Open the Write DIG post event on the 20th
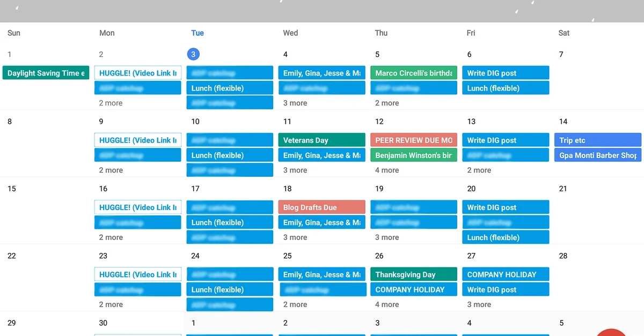Viewport: 644px width, 336px height. coord(505,207)
